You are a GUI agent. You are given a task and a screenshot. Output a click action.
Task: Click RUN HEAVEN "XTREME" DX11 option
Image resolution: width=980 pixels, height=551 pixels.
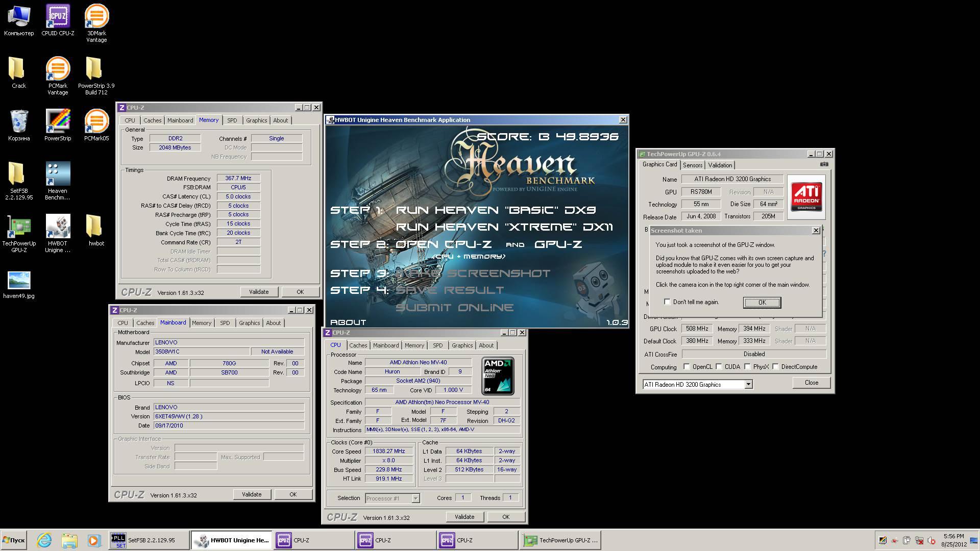click(x=504, y=227)
